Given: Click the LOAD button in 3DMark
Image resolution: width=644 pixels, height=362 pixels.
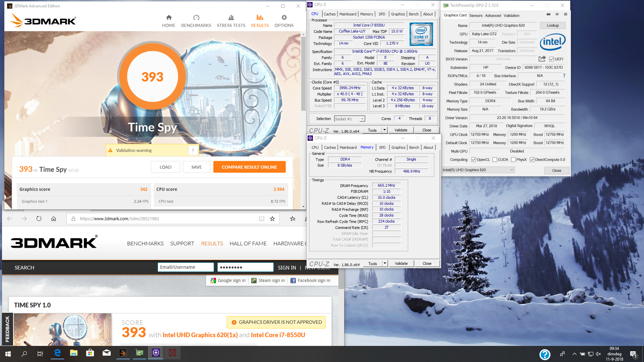Looking at the screenshot, I should point(165,167).
